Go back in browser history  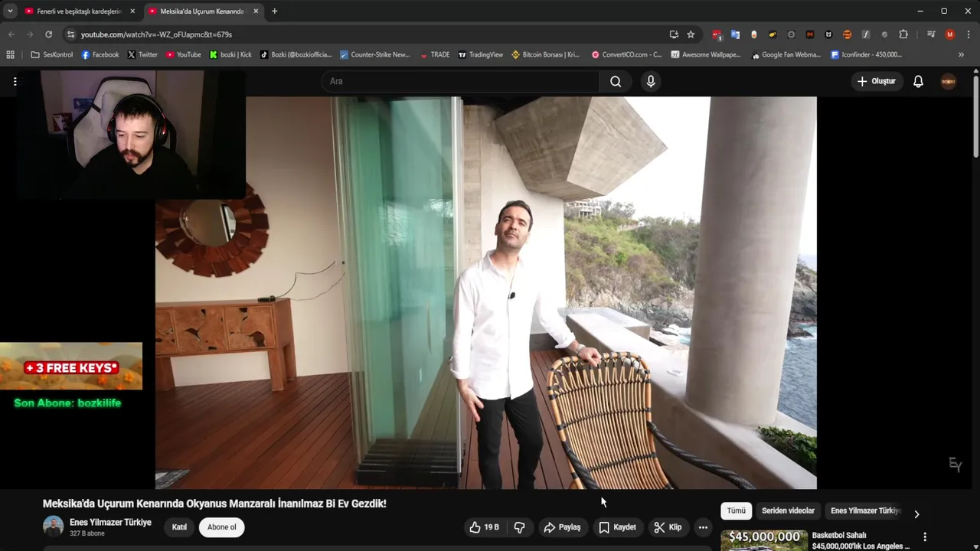tap(11, 34)
